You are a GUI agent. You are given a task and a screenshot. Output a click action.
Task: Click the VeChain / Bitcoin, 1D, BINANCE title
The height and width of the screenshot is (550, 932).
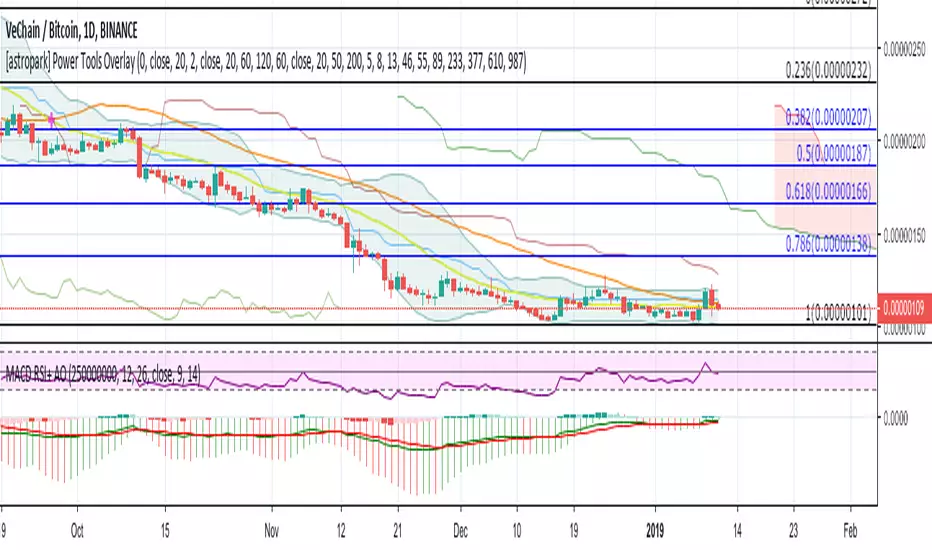[71, 31]
